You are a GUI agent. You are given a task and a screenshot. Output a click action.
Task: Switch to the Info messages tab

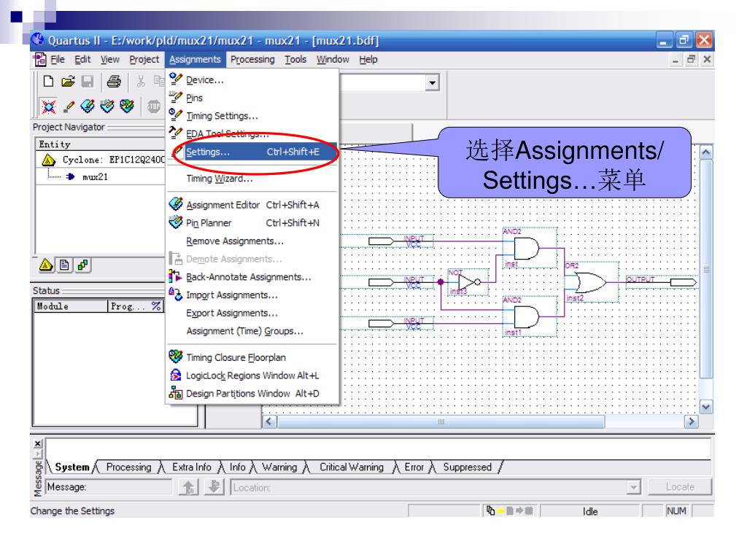[237, 467]
